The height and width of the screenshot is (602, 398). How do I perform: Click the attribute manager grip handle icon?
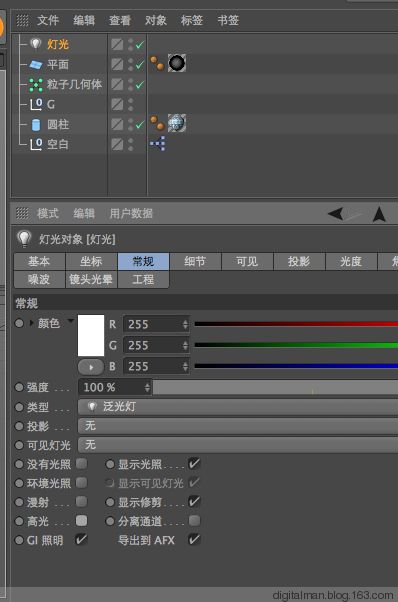[22, 213]
